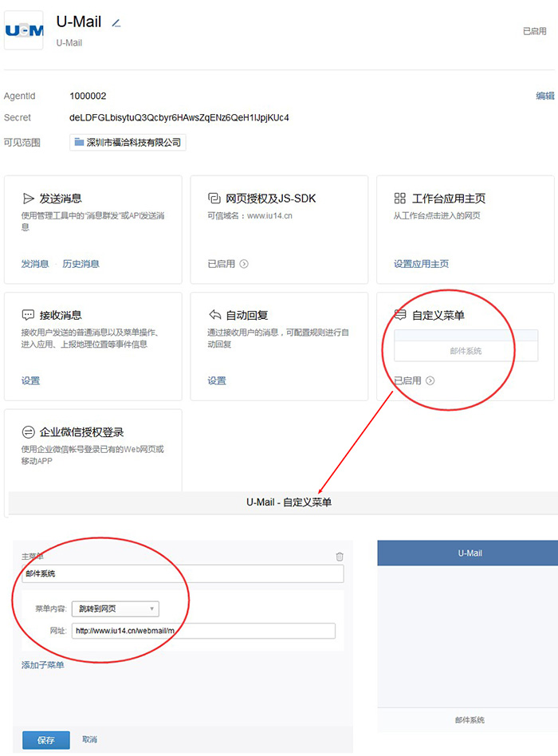This screenshot has width=558, height=756.
Task: Click the 网址 URL input field
Action: coord(203,631)
